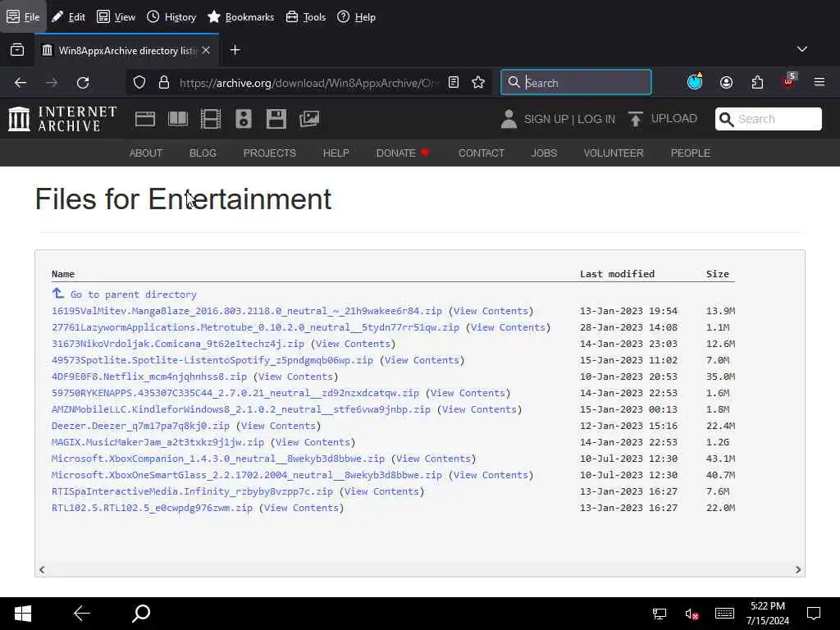840x630 pixels.
Task: Download the Deezer zip file
Action: pos(140,426)
